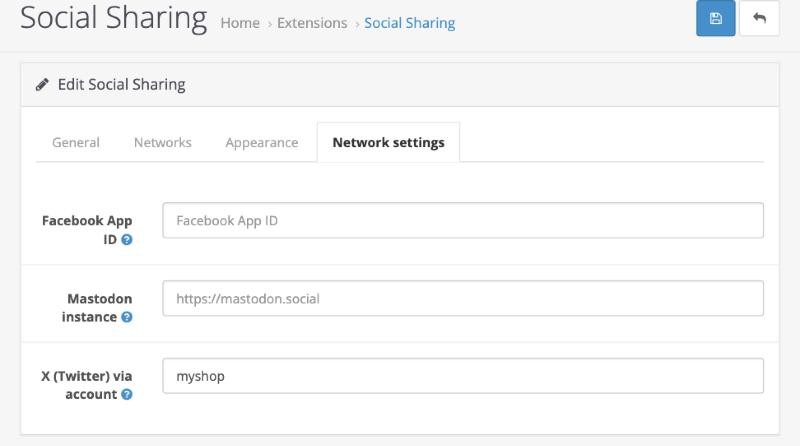Image resolution: width=800 pixels, height=446 pixels.
Task: Click the Network settings tab
Action: 388,142
